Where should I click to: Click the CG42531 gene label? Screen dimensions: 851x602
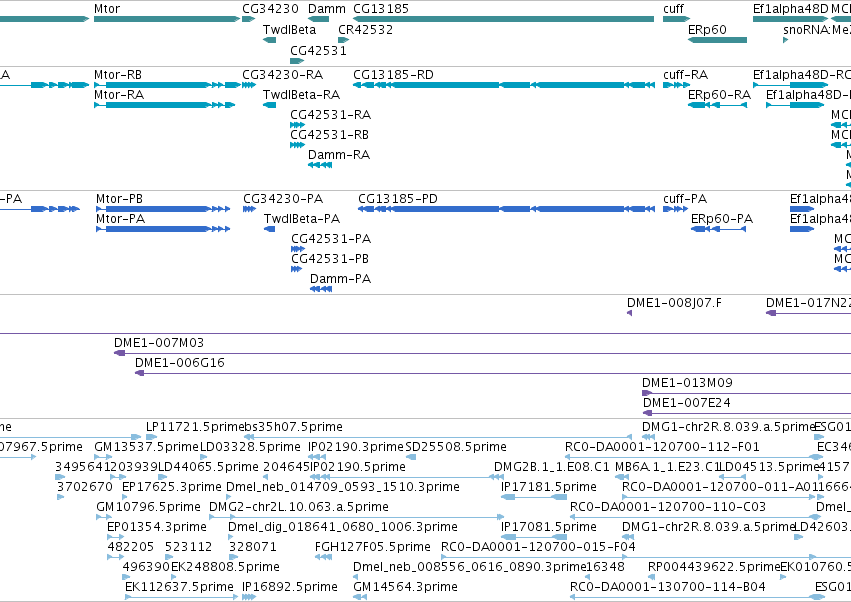(x=318, y=50)
